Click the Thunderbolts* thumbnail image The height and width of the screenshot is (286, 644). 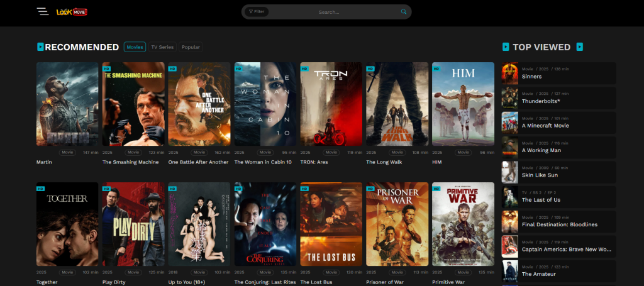tap(509, 98)
